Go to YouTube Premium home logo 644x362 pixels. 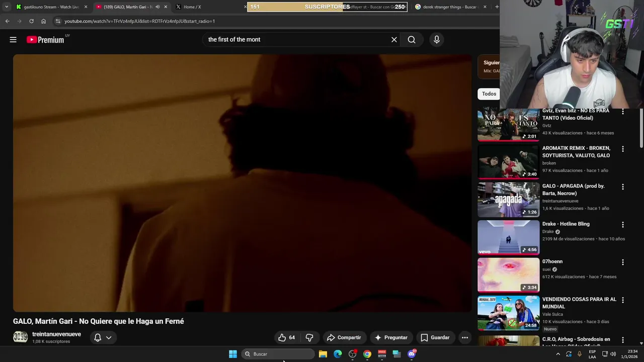[46, 40]
